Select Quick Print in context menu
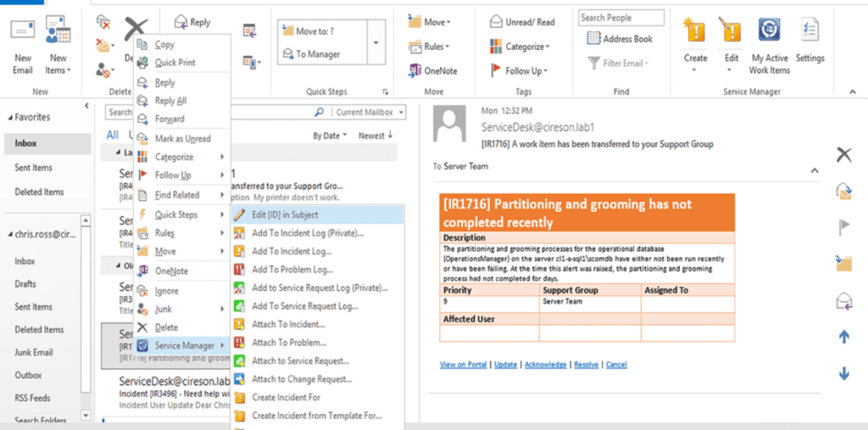 tap(182, 63)
